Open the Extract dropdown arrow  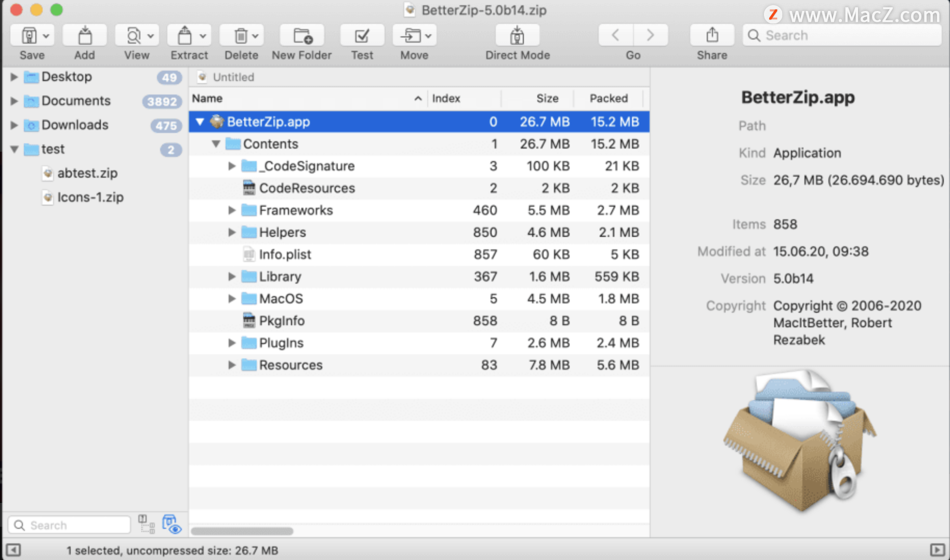203,36
